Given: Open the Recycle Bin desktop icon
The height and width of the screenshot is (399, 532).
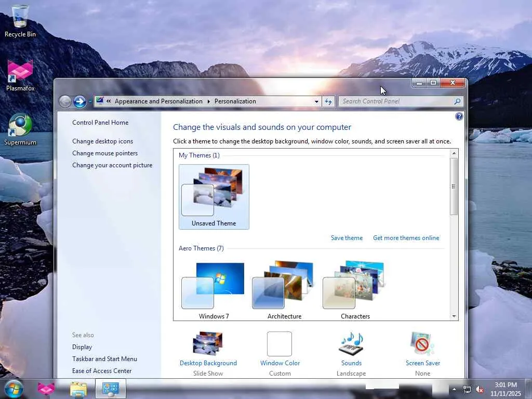Looking at the screenshot, I should click(20, 21).
